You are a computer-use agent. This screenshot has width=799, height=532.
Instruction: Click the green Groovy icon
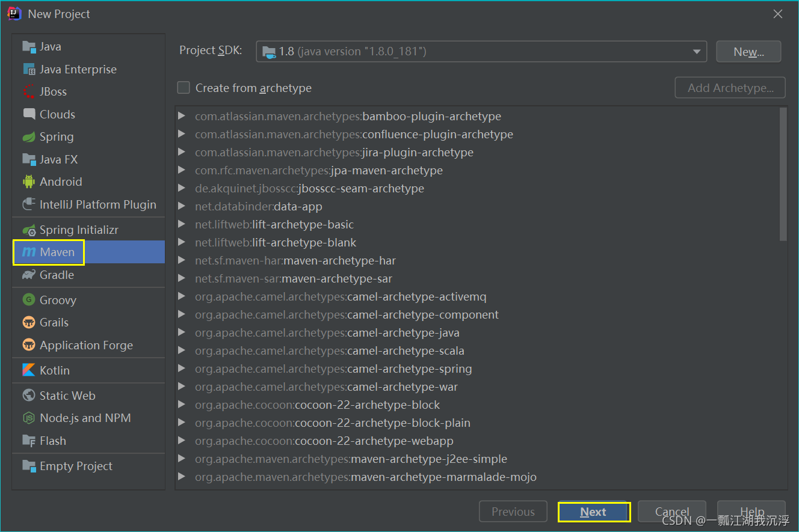29,300
